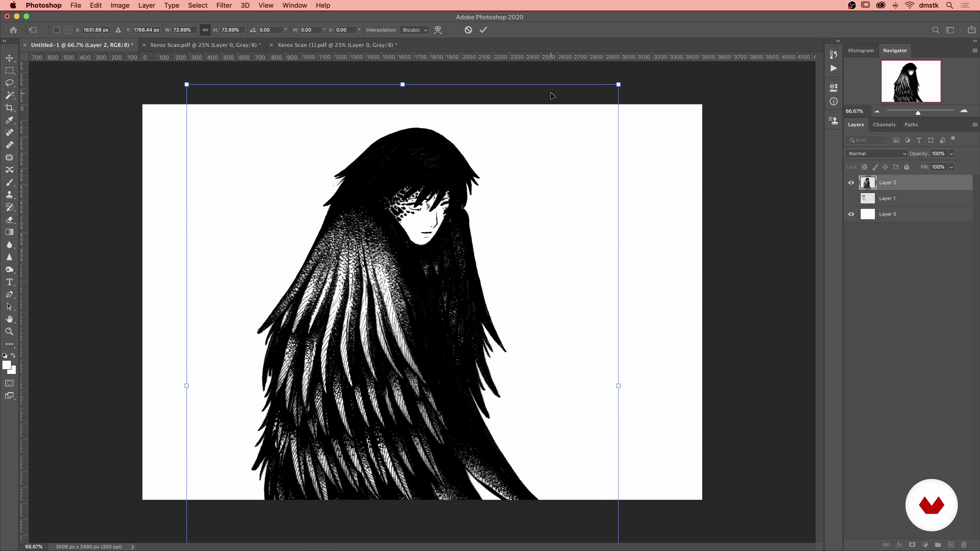Select the Zoom tool

9,332
